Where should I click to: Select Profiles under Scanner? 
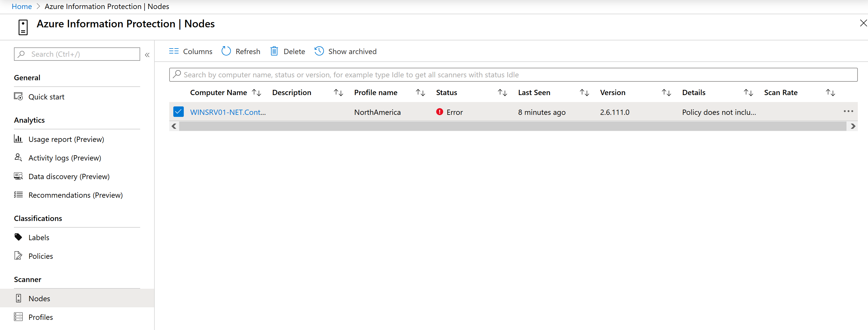40,317
